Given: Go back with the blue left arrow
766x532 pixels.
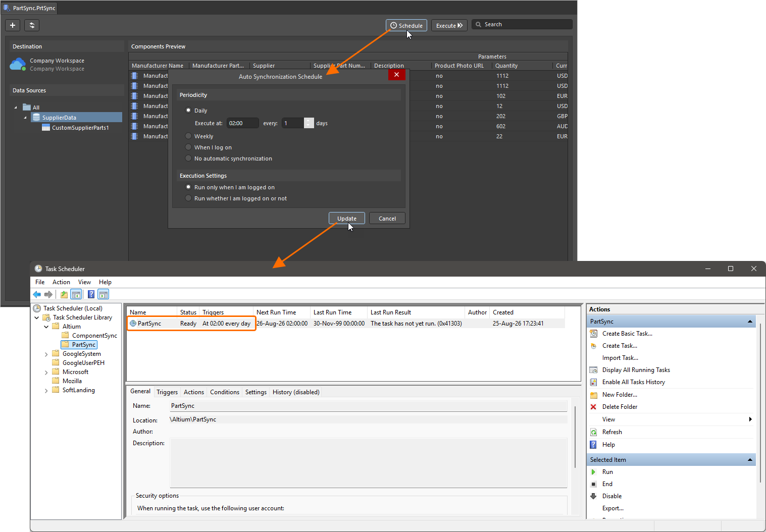Looking at the screenshot, I should click(x=37, y=295).
